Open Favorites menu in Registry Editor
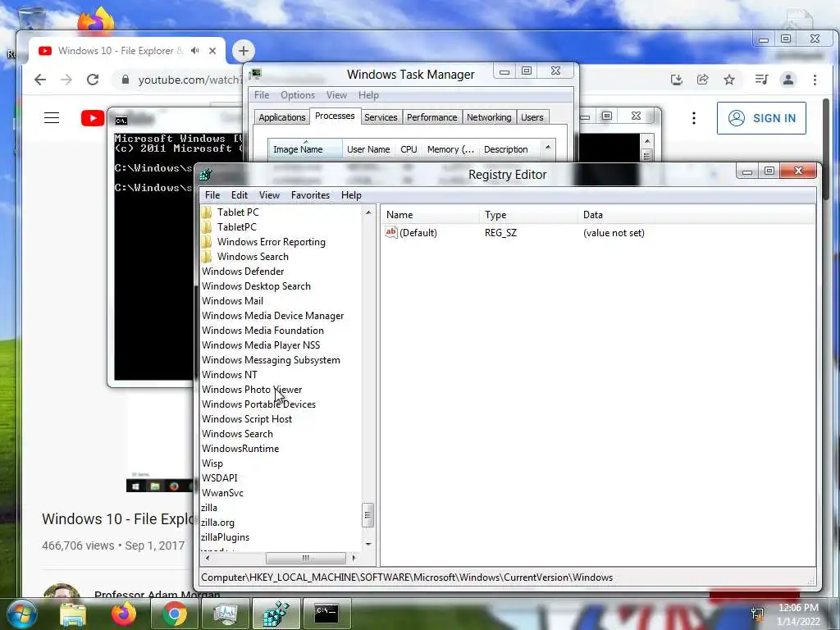The width and height of the screenshot is (840, 630). click(x=310, y=195)
